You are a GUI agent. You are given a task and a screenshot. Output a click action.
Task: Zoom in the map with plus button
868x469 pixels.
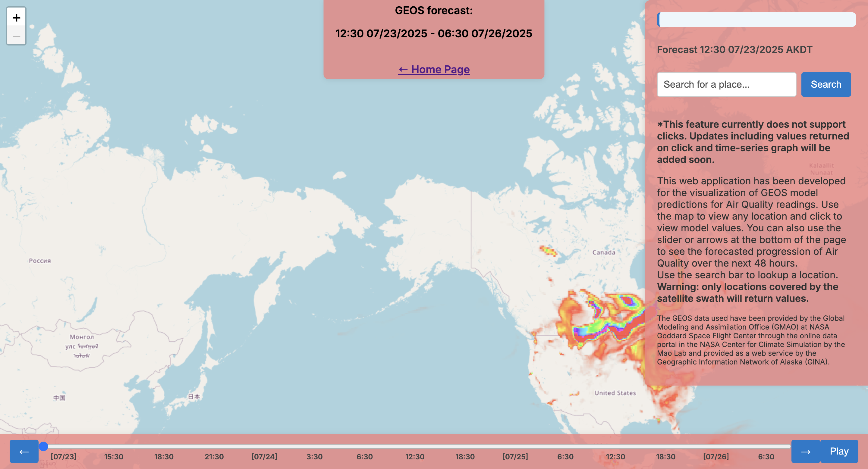tap(16, 17)
